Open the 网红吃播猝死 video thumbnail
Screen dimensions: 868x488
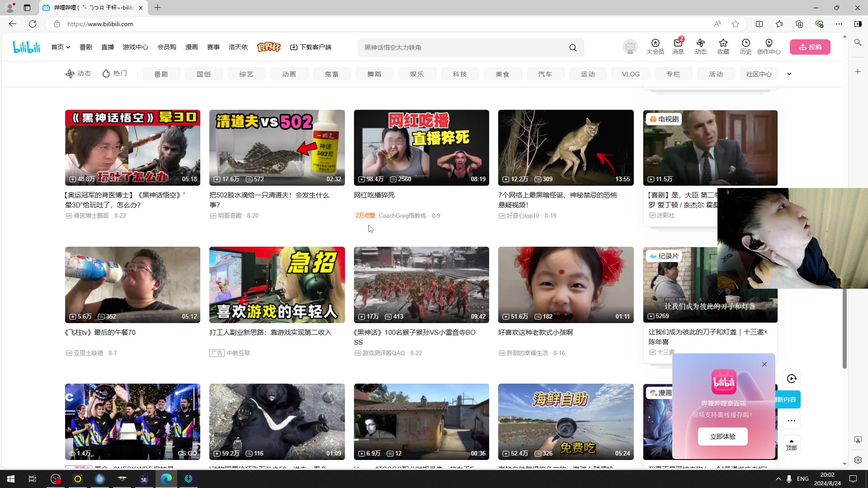(x=421, y=148)
